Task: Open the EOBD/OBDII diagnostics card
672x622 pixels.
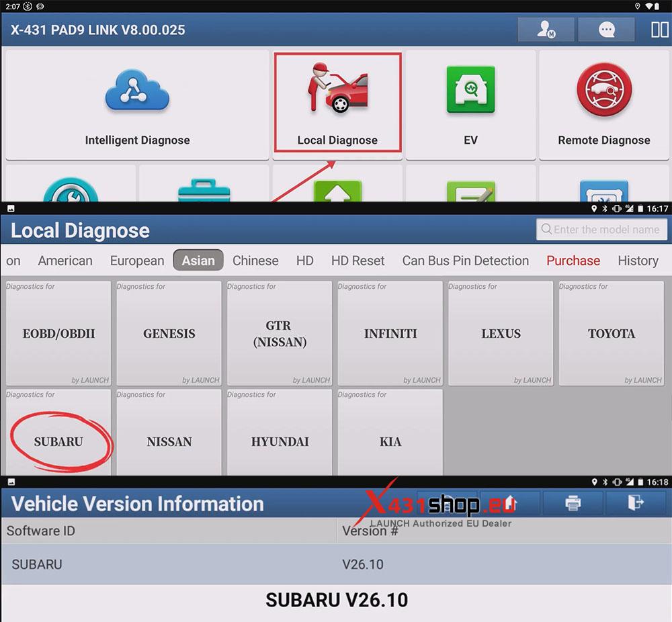Action: tap(58, 333)
